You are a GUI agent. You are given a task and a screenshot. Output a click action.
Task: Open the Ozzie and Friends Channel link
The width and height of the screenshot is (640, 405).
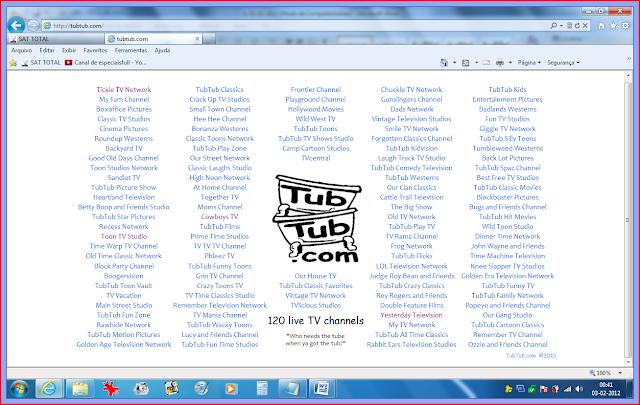507,344
